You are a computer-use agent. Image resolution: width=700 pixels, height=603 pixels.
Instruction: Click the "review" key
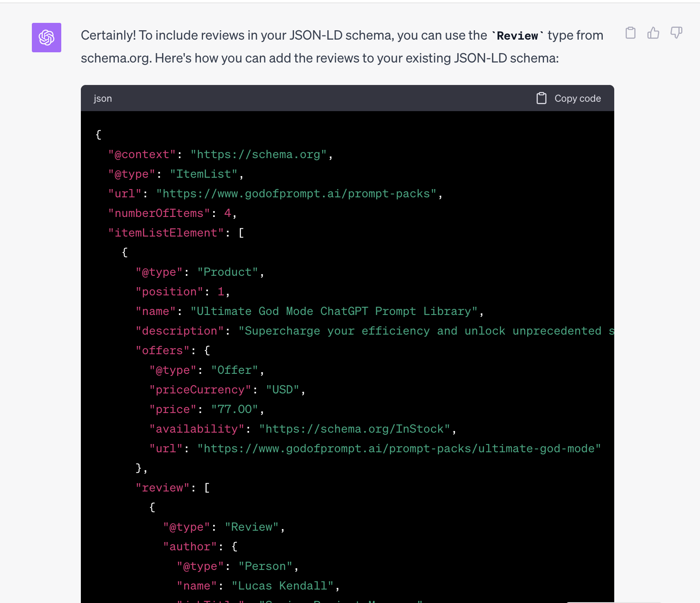coord(163,488)
